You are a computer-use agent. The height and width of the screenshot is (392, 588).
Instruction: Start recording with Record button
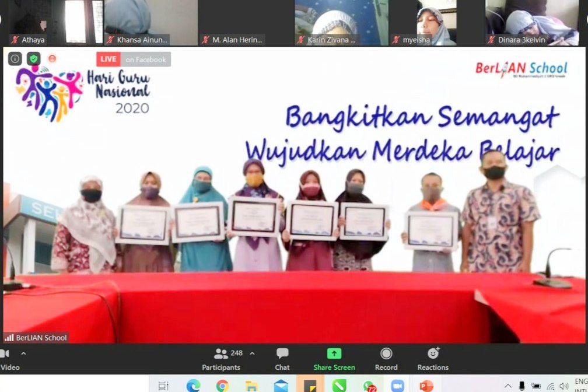pos(386,359)
